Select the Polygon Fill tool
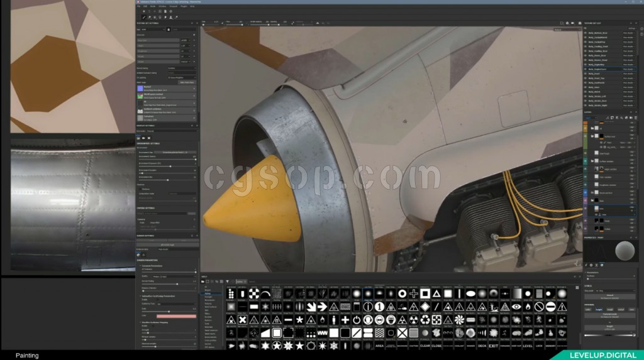Viewport: 644px width, 360px height. (x=160, y=17)
